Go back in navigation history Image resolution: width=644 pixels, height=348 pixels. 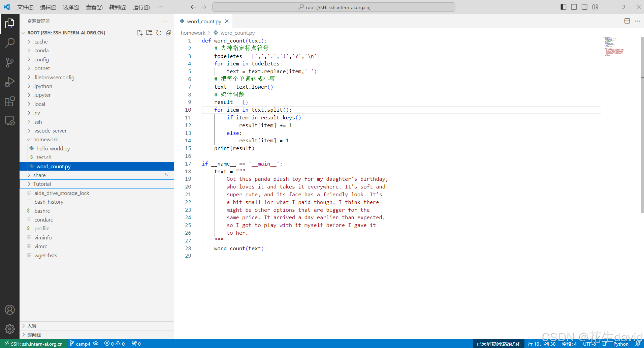coord(193,7)
